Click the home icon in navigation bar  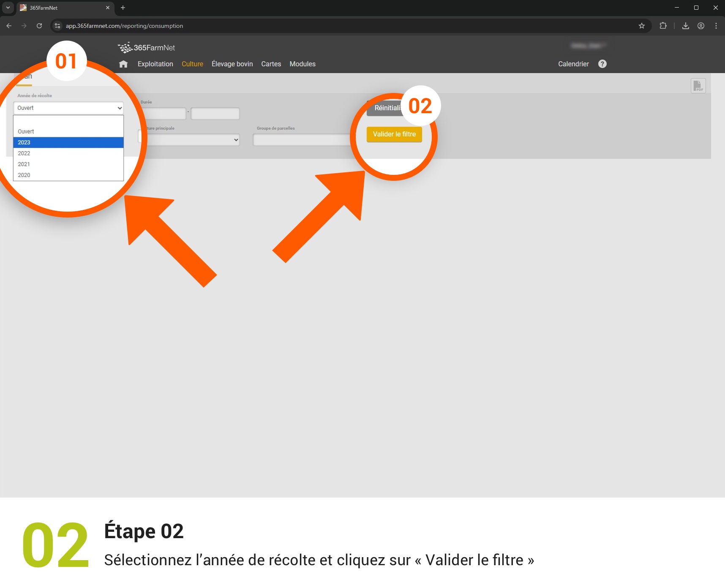pos(123,64)
